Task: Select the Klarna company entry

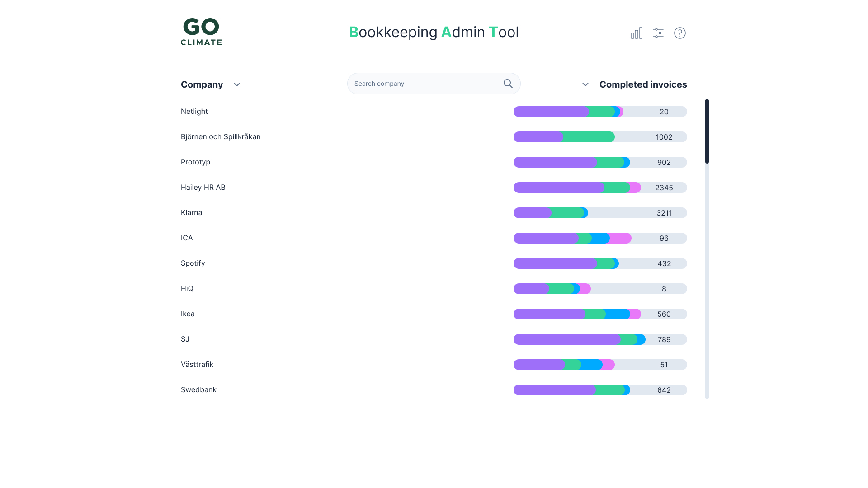Action: pos(191,212)
